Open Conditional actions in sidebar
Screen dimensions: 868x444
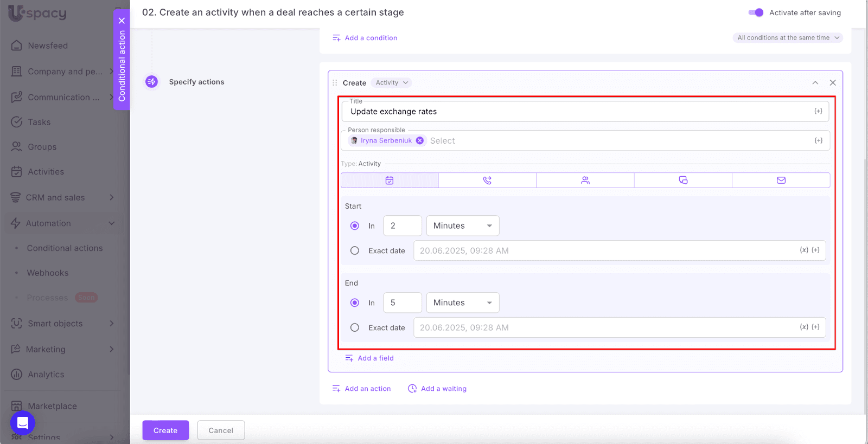click(x=65, y=248)
